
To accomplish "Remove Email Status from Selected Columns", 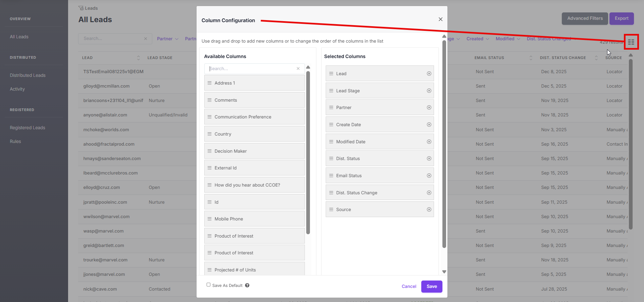I will [429, 175].
